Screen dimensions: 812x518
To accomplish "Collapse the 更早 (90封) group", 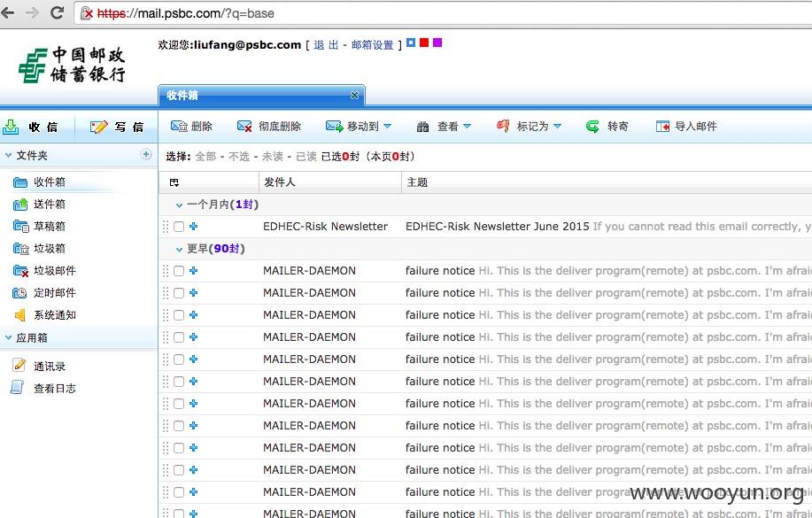I will pos(179,249).
